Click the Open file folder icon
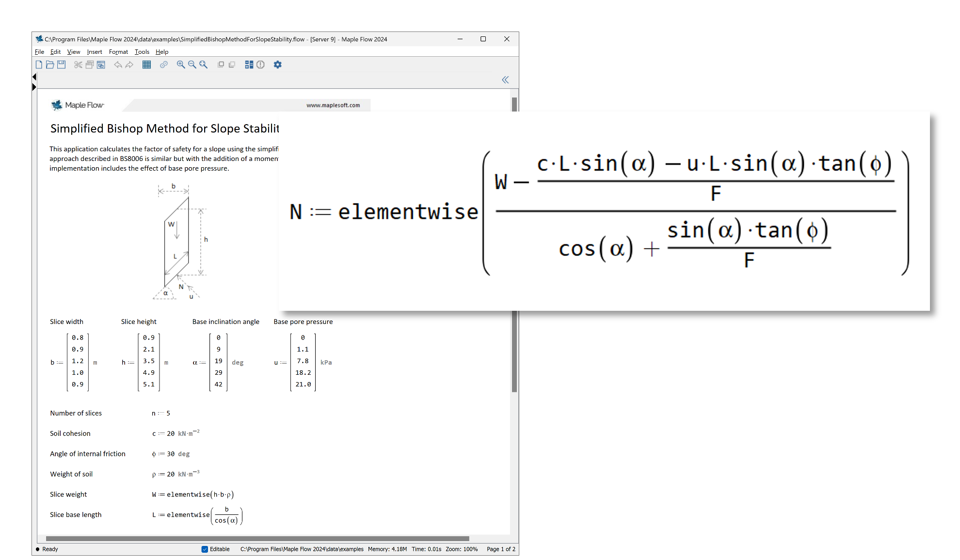Image resolution: width=960 pixels, height=560 pixels. coord(50,64)
